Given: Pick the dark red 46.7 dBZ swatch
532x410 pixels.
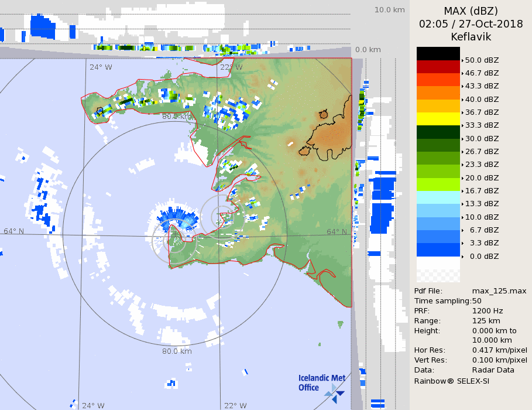Looking at the screenshot, I should [x=438, y=67].
